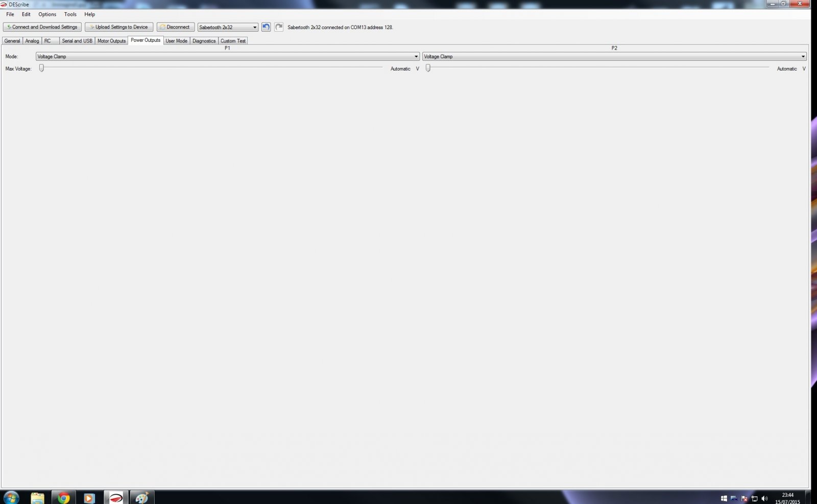Click the P1 Max Voltage slider thumb
Image resolution: width=817 pixels, height=504 pixels.
click(42, 68)
